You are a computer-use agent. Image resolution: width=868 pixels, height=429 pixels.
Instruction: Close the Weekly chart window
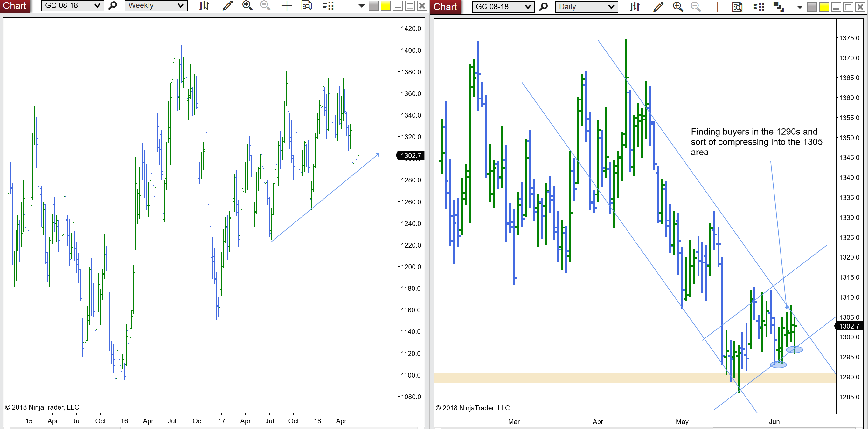[422, 6]
